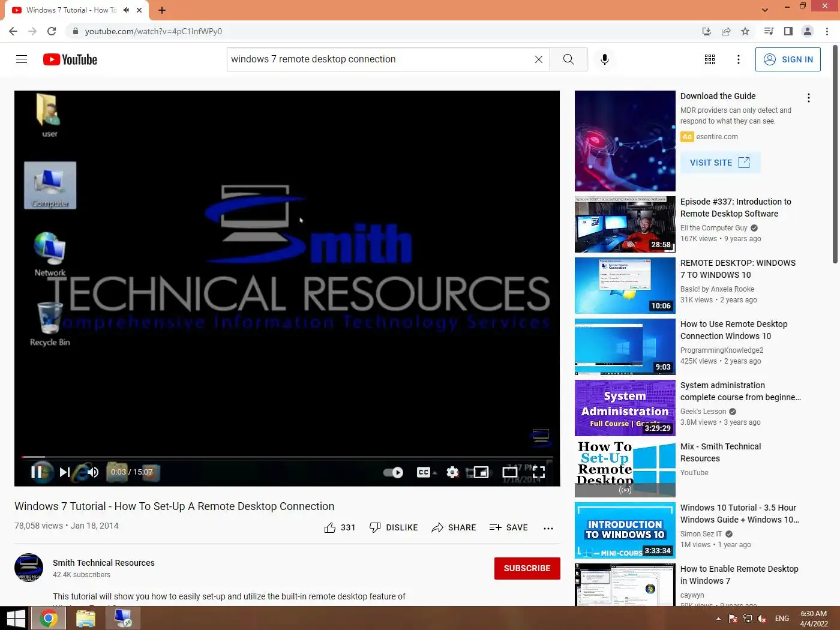
Task: Open the YouTube guide hamburger menu
Action: [22, 59]
